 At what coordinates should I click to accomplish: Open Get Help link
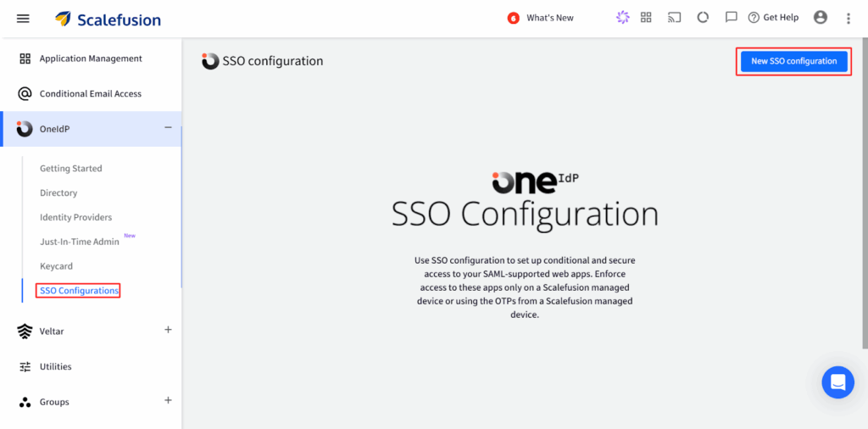tap(773, 18)
